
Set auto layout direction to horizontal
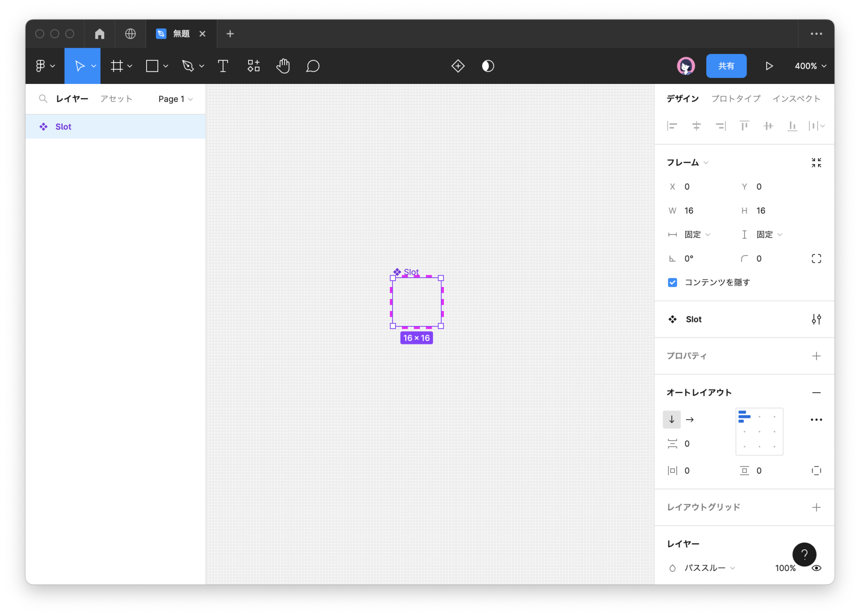click(x=690, y=420)
